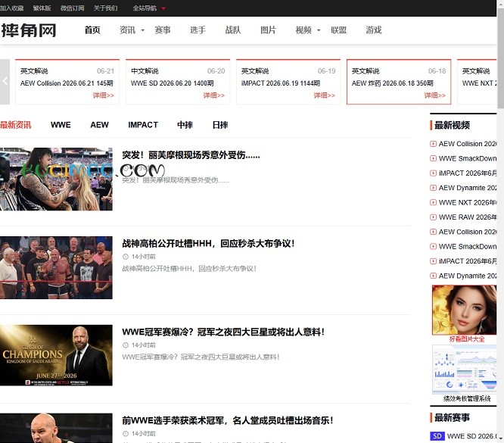
Task: Click the 加入收藏 top link
Action: 11,8
